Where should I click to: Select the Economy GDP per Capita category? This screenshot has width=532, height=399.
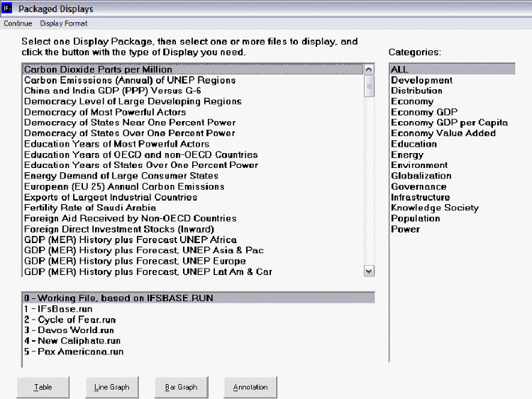pyautogui.click(x=449, y=123)
